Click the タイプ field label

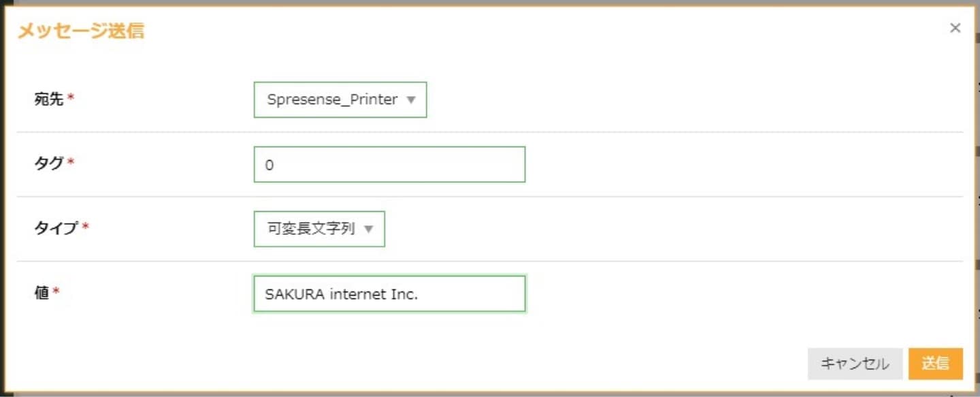[56, 228]
